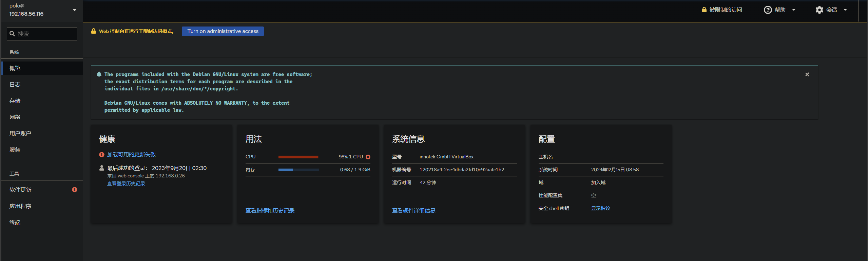This screenshot has width=868, height=261.
Task: Click the bell icon in the Debian message banner
Action: click(99, 74)
